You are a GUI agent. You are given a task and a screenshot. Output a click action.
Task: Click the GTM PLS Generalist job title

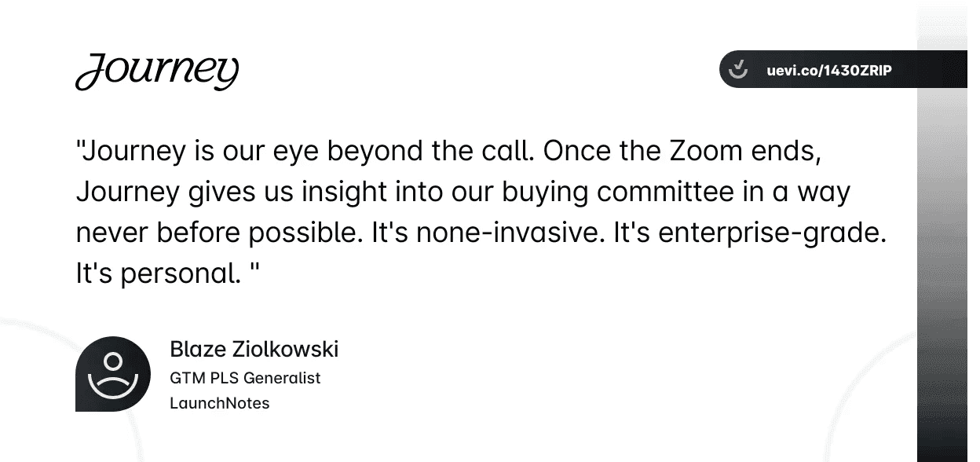pyautogui.click(x=245, y=378)
